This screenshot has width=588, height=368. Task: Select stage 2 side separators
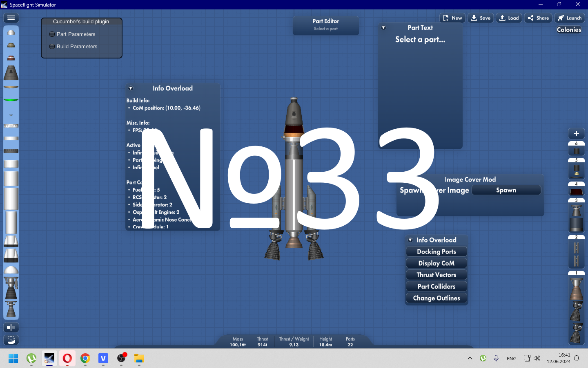tap(577, 251)
